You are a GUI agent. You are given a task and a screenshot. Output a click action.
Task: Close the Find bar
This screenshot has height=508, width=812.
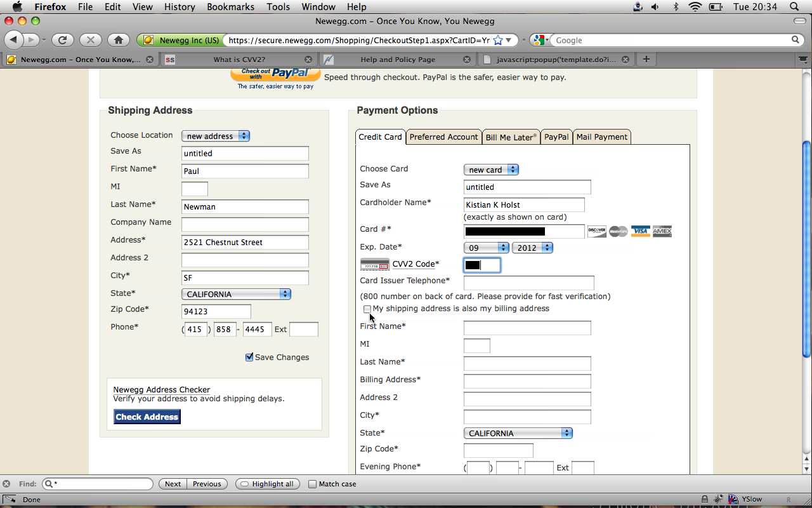click(x=6, y=484)
